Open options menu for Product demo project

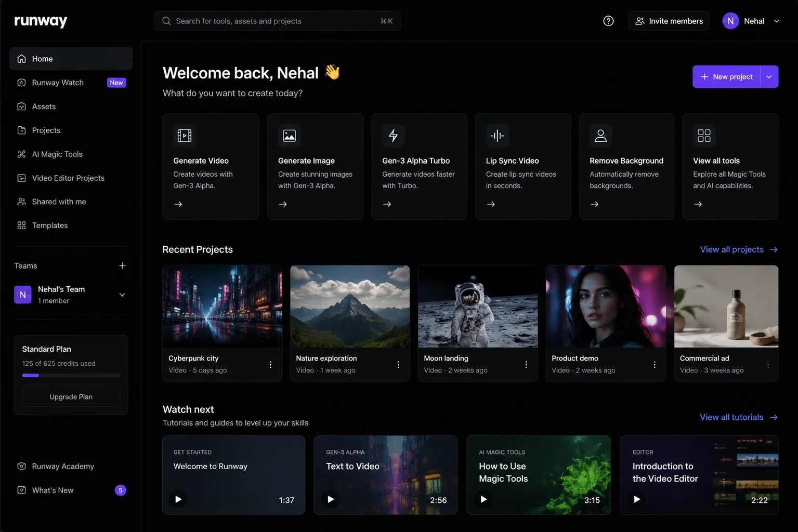(655, 365)
